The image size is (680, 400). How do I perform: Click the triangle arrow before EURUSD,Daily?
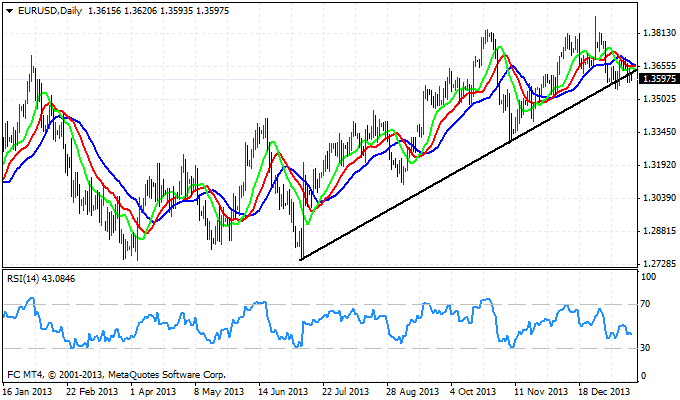click(x=10, y=11)
